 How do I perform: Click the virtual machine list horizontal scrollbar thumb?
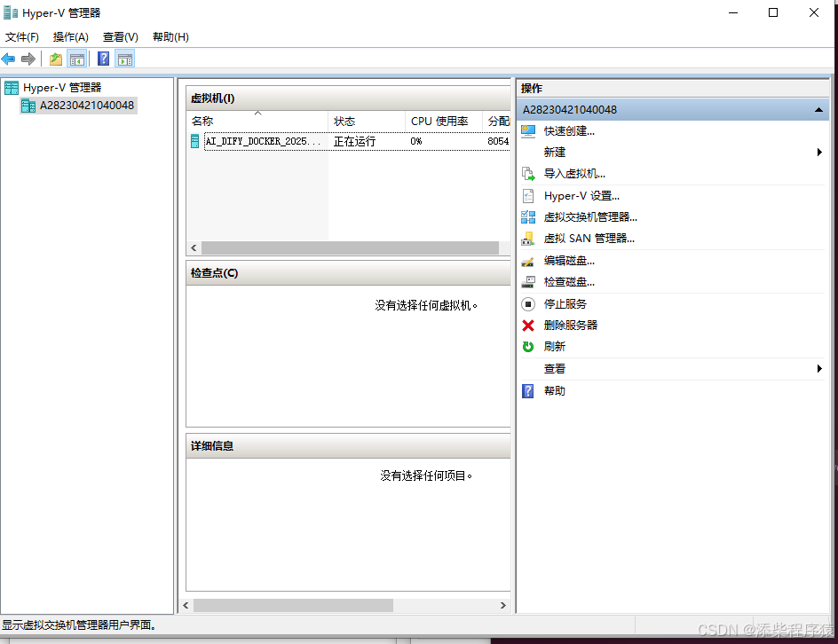click(350, 247)
